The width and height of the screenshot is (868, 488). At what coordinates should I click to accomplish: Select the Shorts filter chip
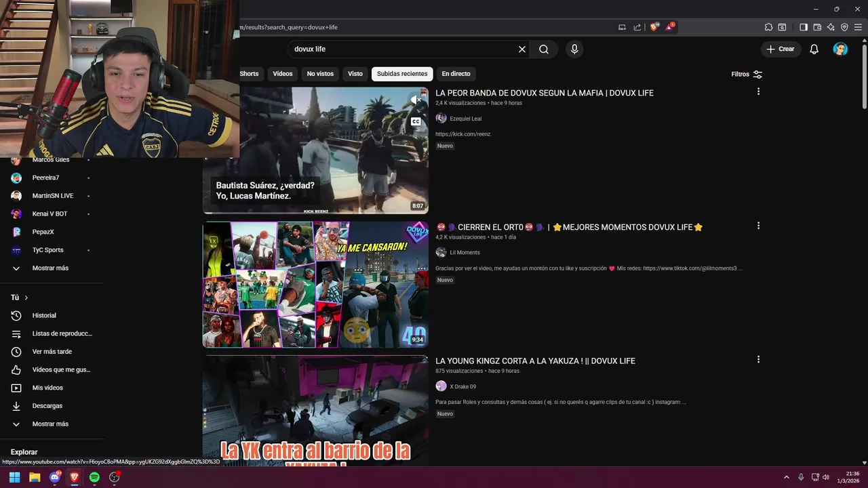[x=249, y=74]
